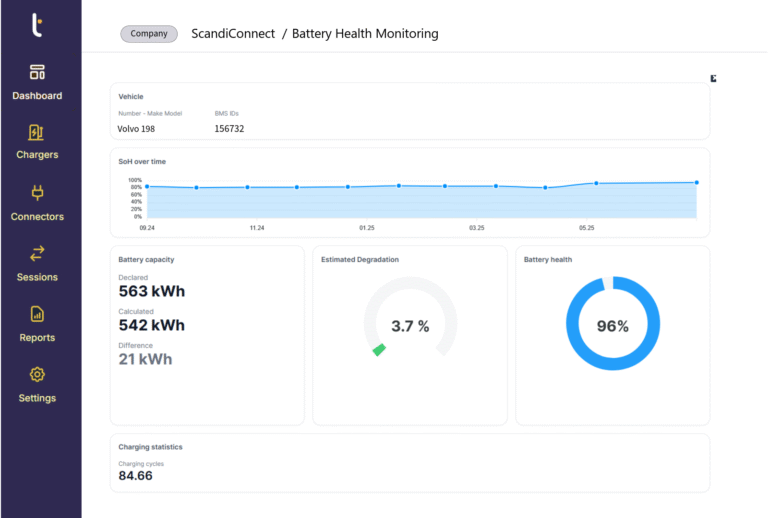Open the Dashboard icon in sidebar
This screenshot has width=768, height=518.
[37, 72]
